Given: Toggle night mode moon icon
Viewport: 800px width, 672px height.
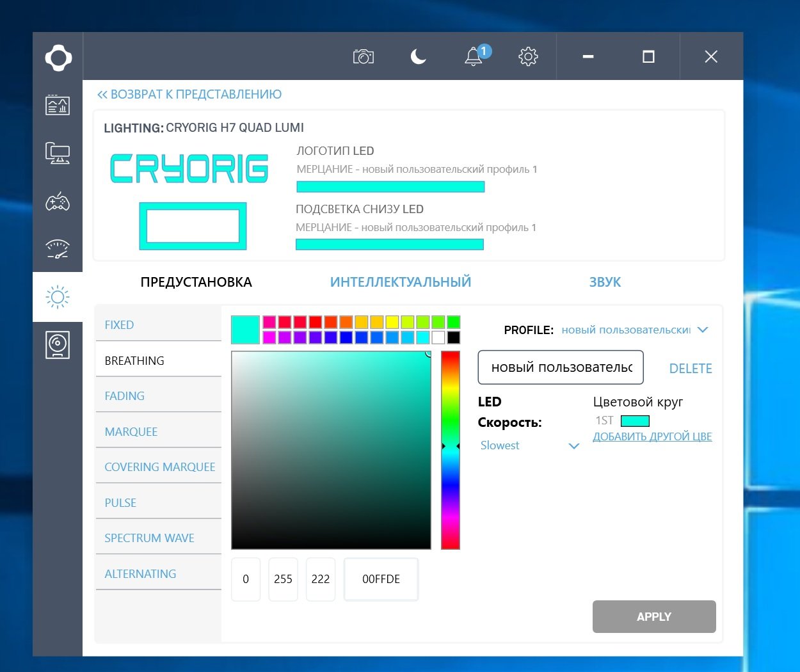Looking at the screenshot, I should pyautogui.click(x=418, y=57).
